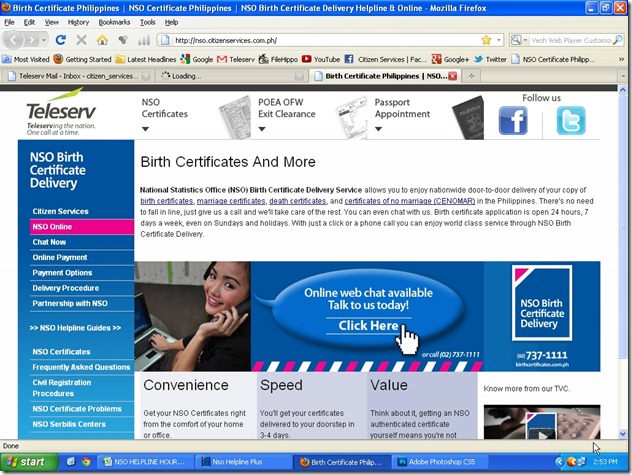Open the NSO Certificate Philipp... bookmark

point(553,59)
